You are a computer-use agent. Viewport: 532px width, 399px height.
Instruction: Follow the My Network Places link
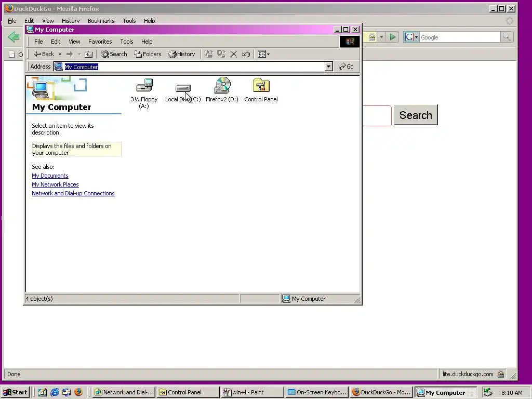55,184
